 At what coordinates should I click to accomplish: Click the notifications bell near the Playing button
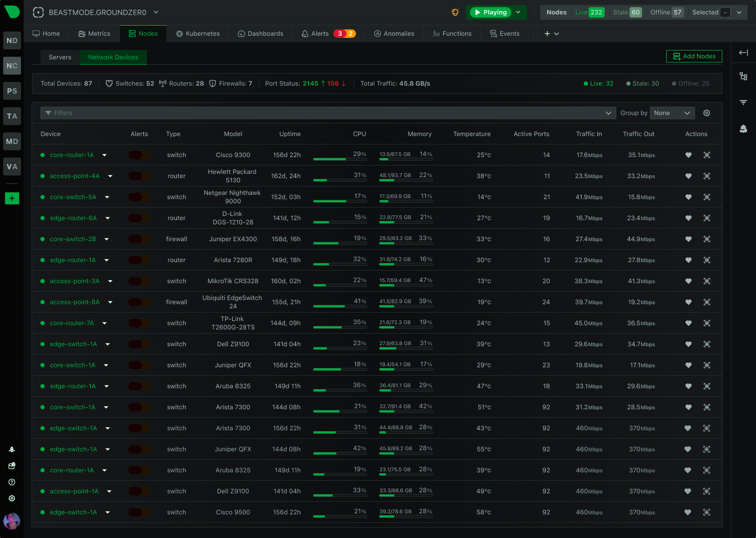[455, 12]
